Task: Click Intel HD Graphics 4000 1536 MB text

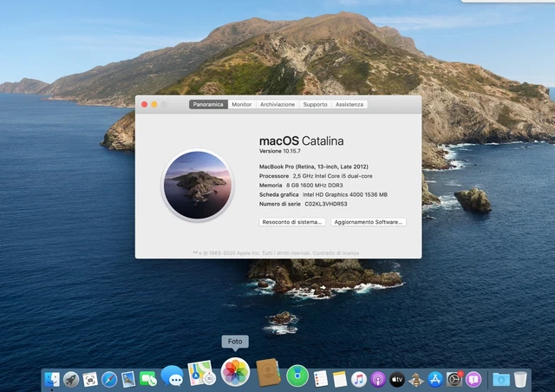Action: click(345, 195)
